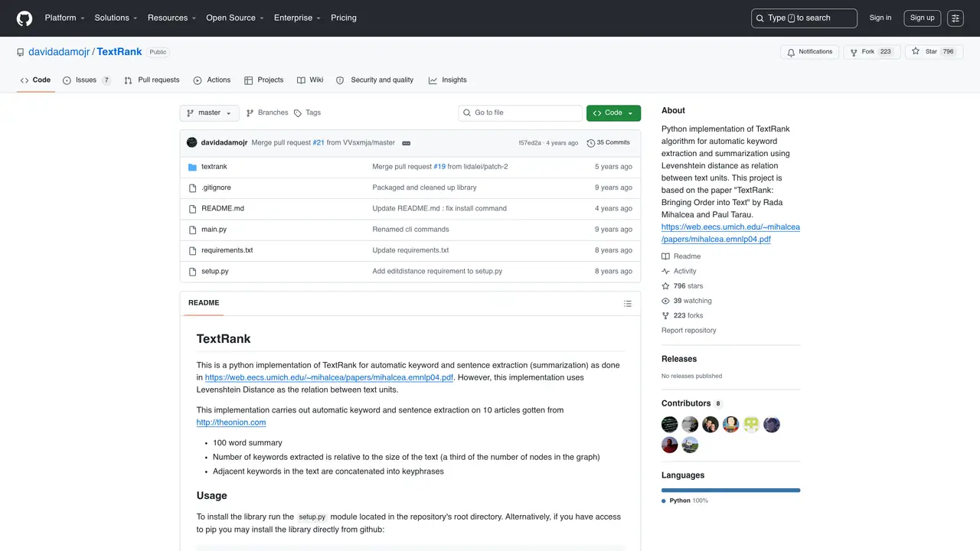Screen dimensions: 980x551
Task: Switch to Security and quality tab
Action: tap(375, 80)
